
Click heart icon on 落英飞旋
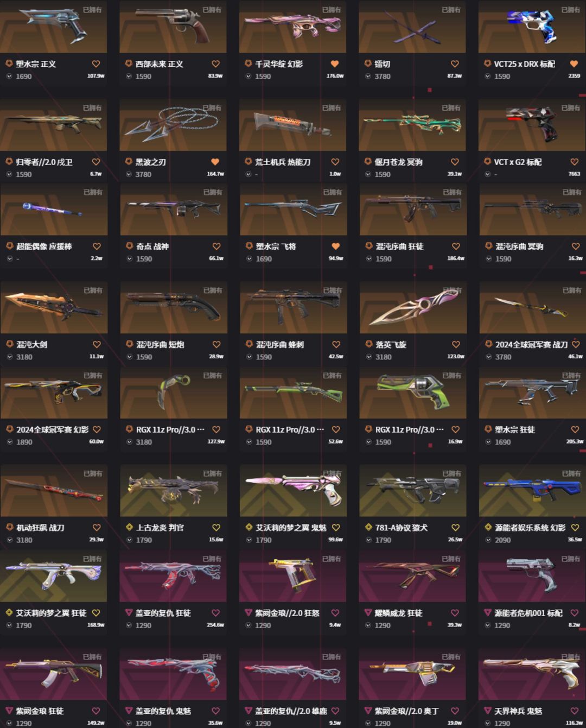pyautogui.click(x=456, y=344)
